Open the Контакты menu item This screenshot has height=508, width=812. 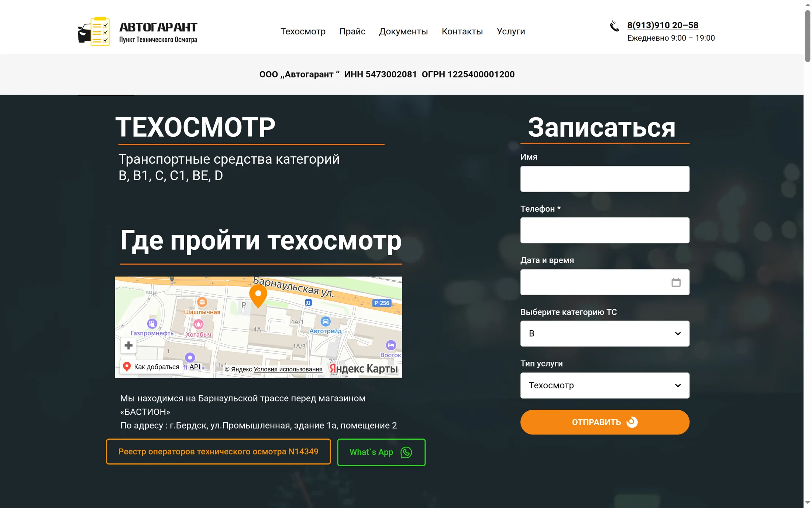point(462,31)
